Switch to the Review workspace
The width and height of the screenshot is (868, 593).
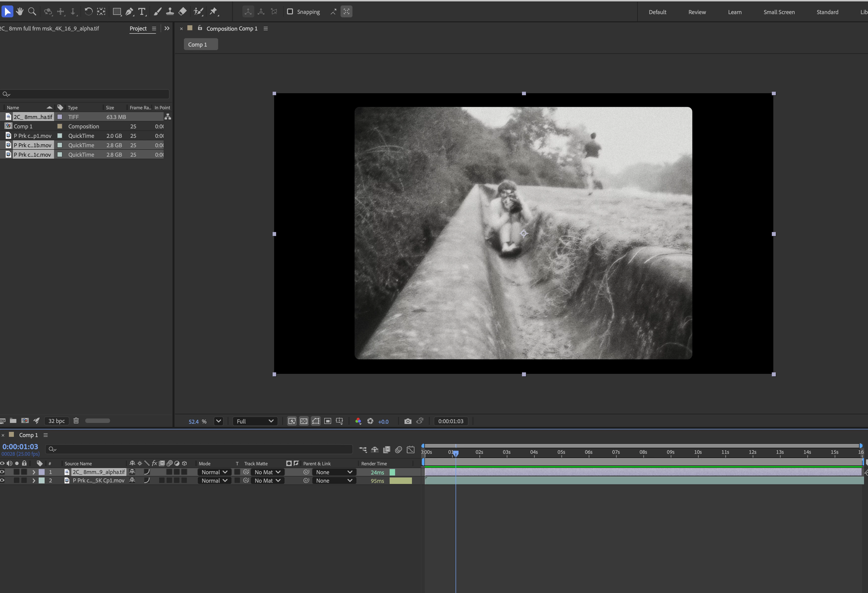696,12
